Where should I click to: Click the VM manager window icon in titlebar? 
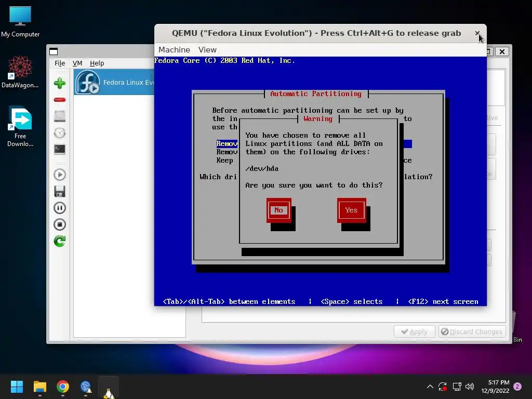pos(54,51)
